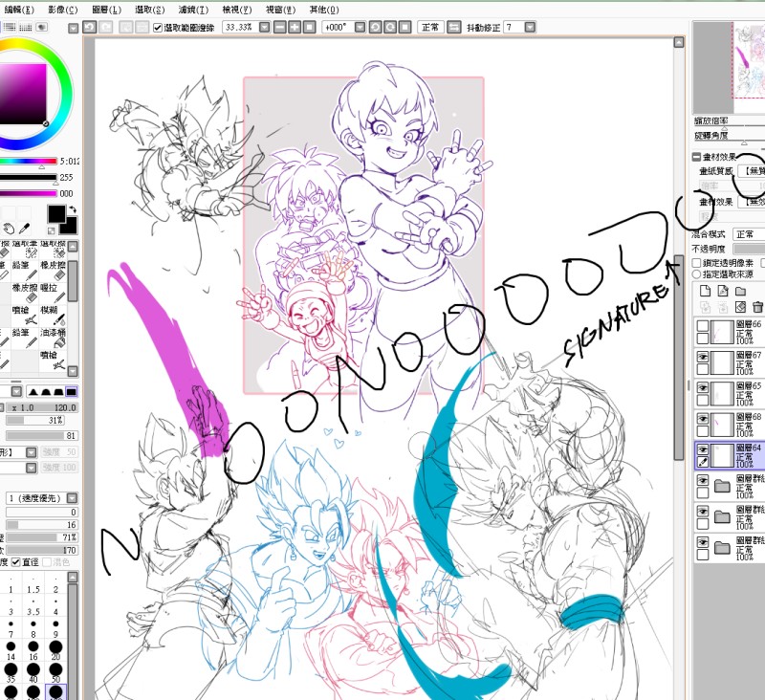Select the 選取擦 tool

[53, 249]
